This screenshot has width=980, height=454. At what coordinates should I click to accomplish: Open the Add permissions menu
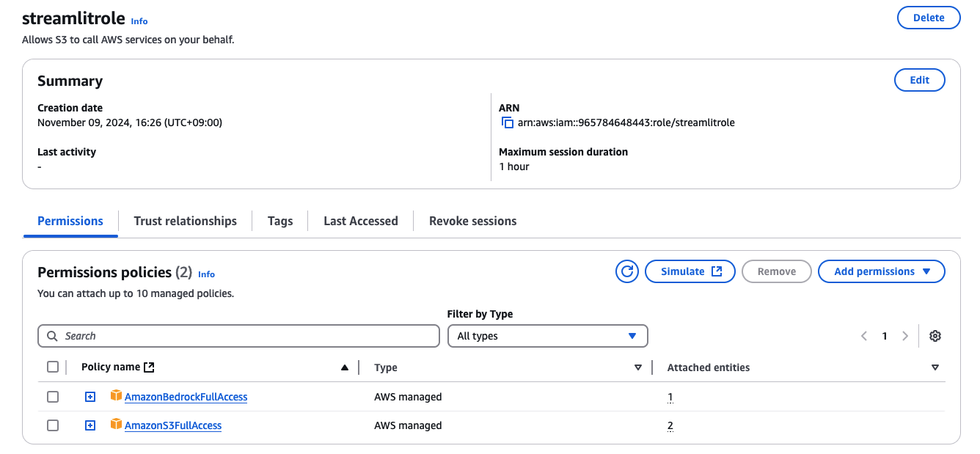tap(881, 271)
